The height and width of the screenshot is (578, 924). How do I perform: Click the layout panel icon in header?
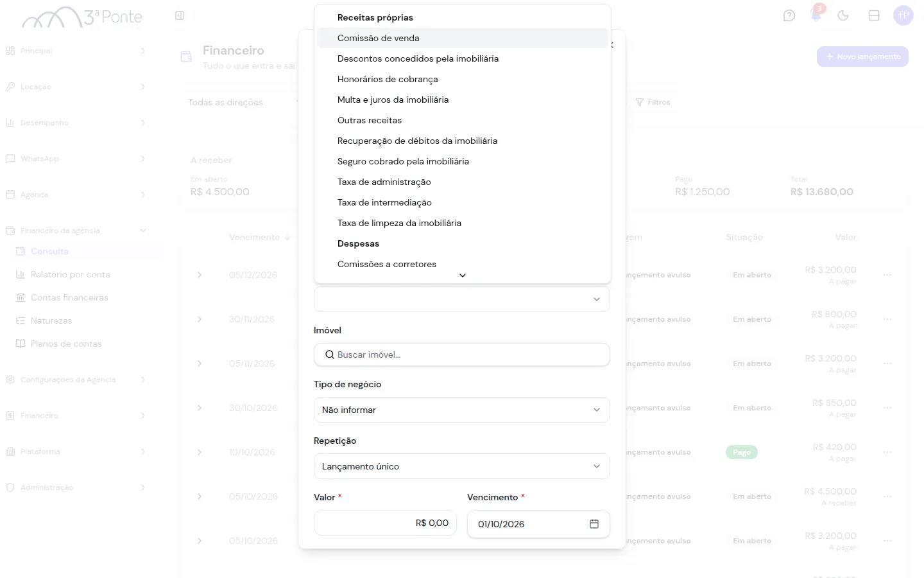click(874, 15)
